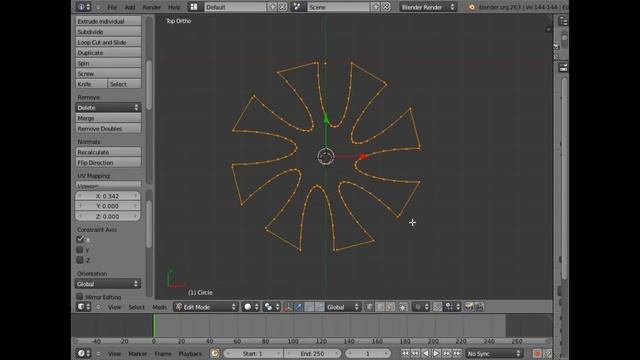Open the Select menu in 3D view header
Image resolution: width=640 pixels, height=360 pixels.
[x=136, y=307]
